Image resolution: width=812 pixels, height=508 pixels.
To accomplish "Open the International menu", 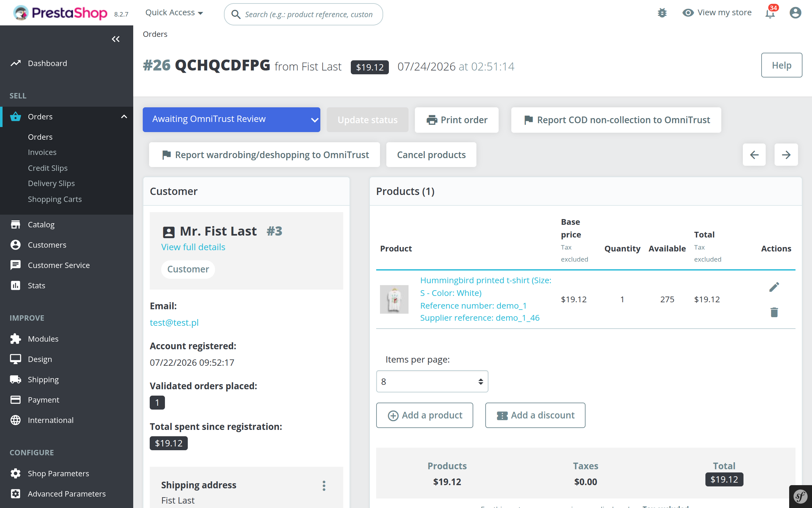I will pos(50,420).
